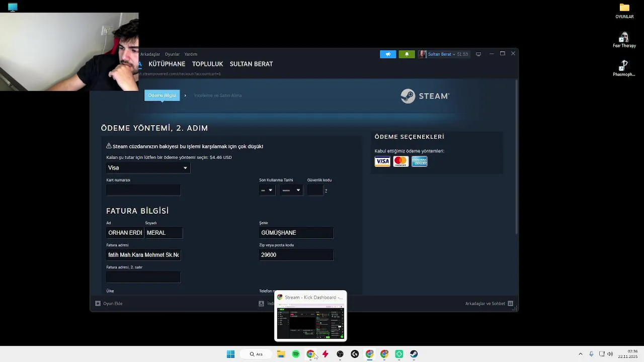The width and height of the screenshot is (644, 362).
Task: Open the Windows Start menu
Action: (230, 354)
